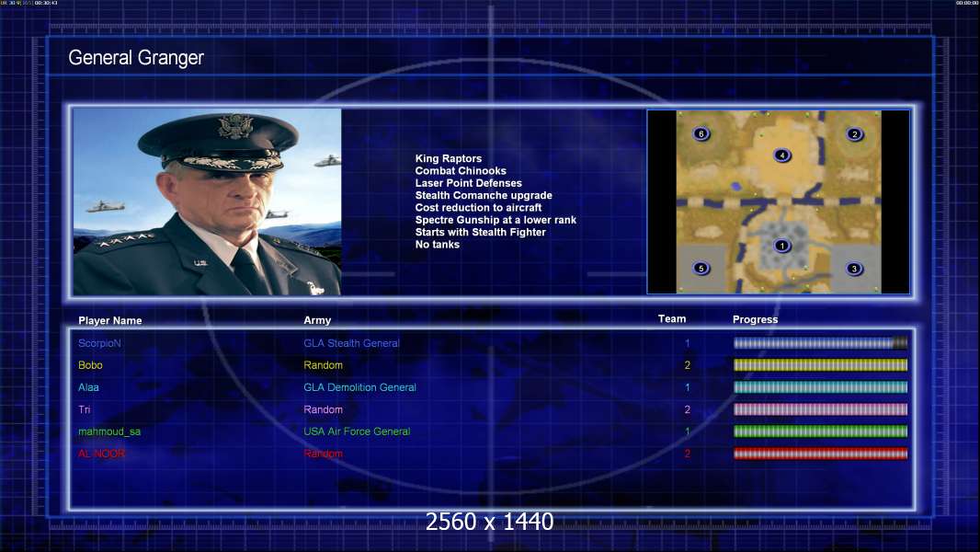Click the Stealth Comanche upgrade line
980x552 pixels.
click(x=484, y=195)
